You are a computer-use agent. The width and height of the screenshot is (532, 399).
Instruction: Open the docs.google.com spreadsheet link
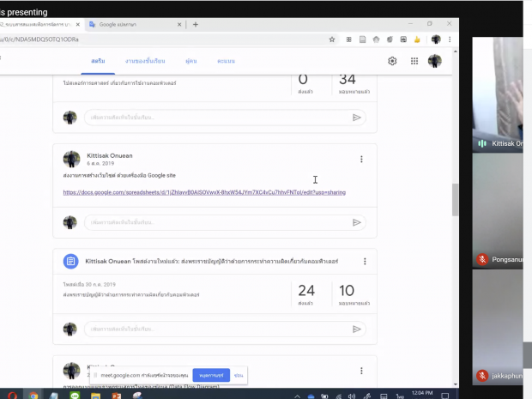(x=203, y=192)
